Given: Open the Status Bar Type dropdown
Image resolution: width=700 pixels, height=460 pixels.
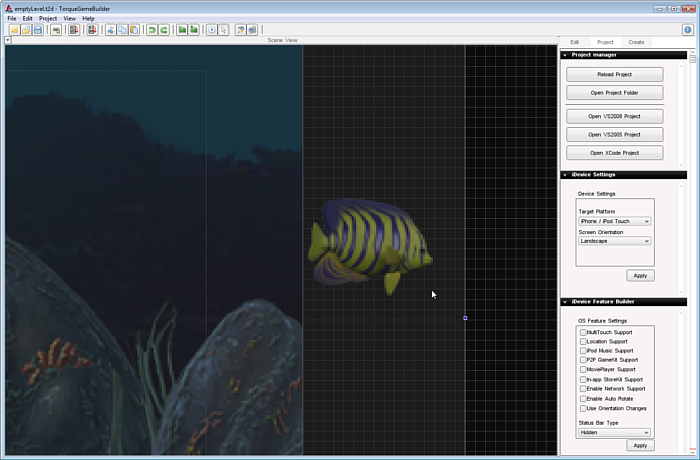Looking at the screenshot, I should click(x=614, y=432).
